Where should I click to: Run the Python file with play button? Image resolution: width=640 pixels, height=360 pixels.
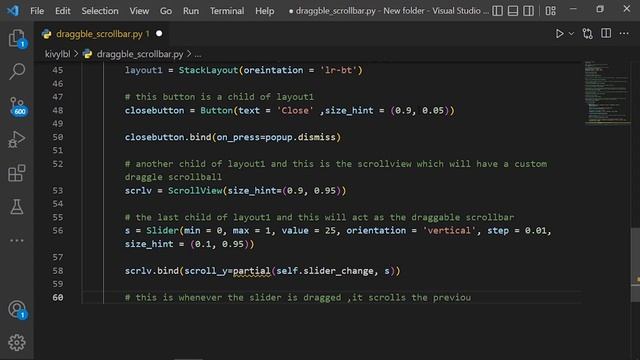(x=559, y=34)
